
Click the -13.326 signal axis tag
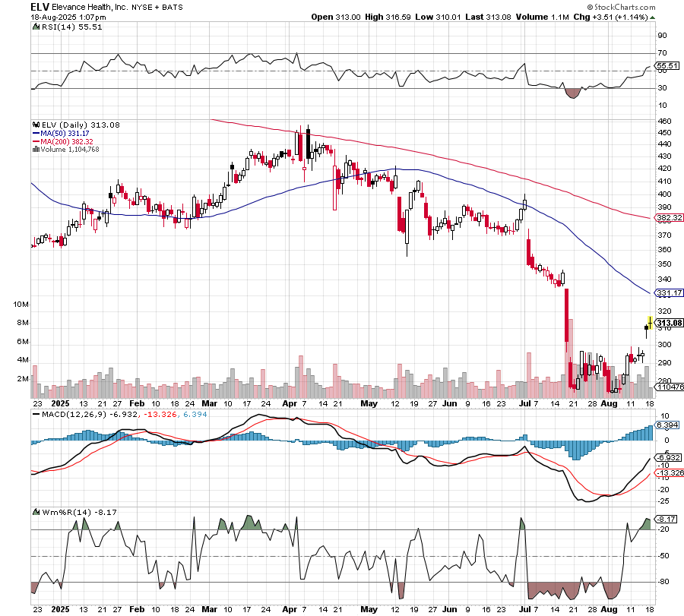[x=670, y=473]
